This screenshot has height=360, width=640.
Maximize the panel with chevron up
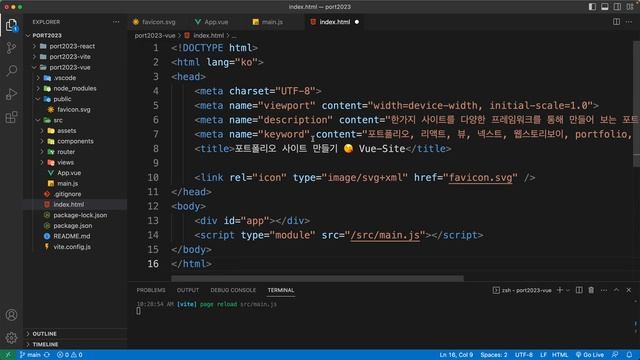616,290
